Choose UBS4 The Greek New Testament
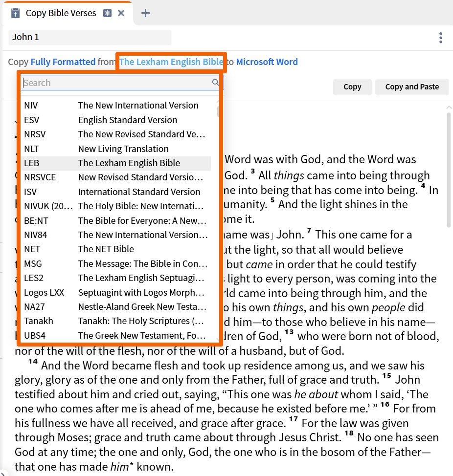Image resolution: width=453 pixels, height=476 pixels. [x=116, y=336]
